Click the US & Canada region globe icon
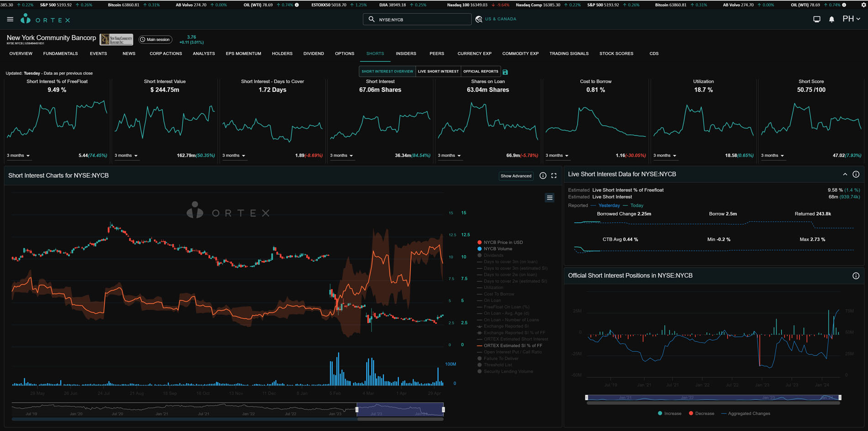The height and width of the screenshot is (431, 868). click(x=479, y=19)
